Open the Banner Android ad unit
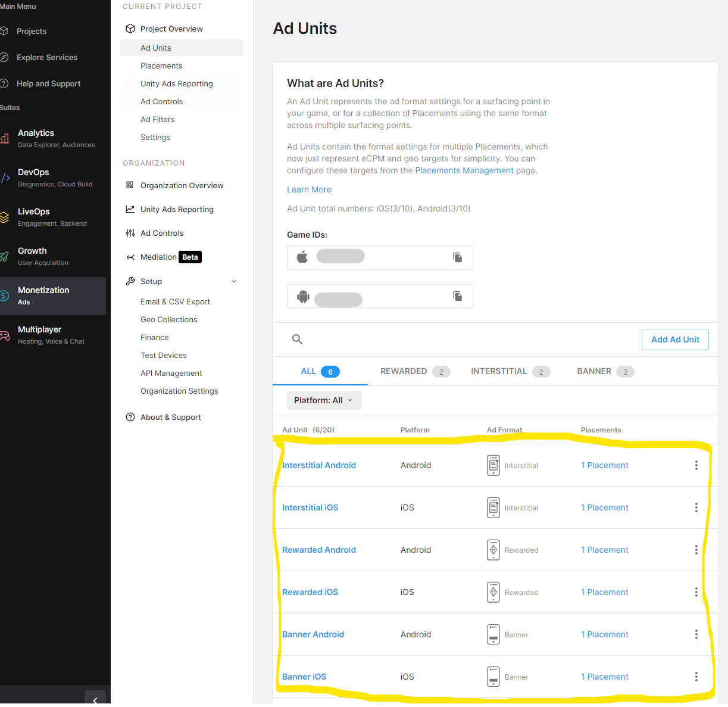728x707 pixels. pyautogui.click(x=313, y=634)
